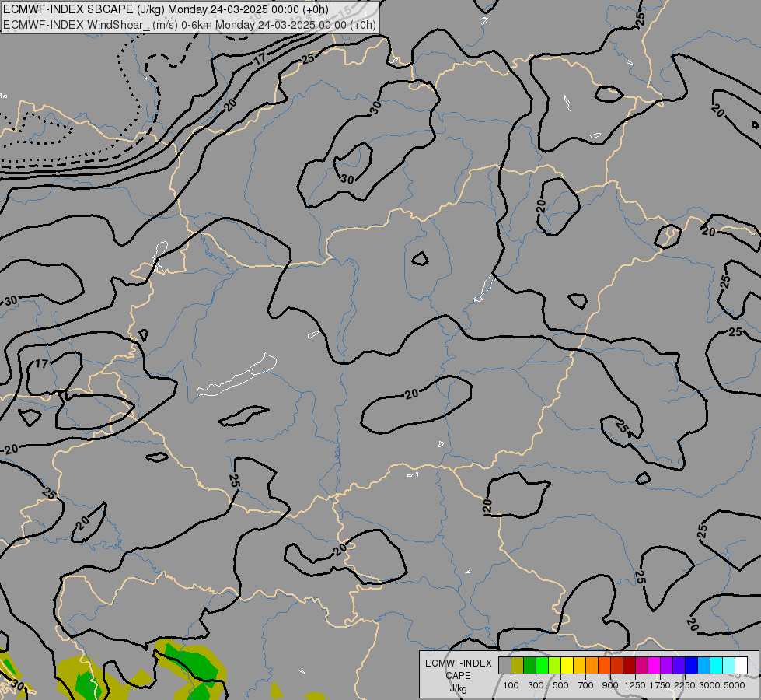Click the gray swatch in CAPE legend
The image size is (761, 700).
504,666
